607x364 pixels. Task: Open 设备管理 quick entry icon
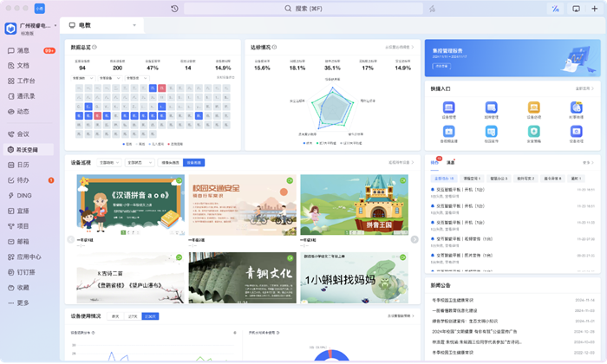coord(449,107)
